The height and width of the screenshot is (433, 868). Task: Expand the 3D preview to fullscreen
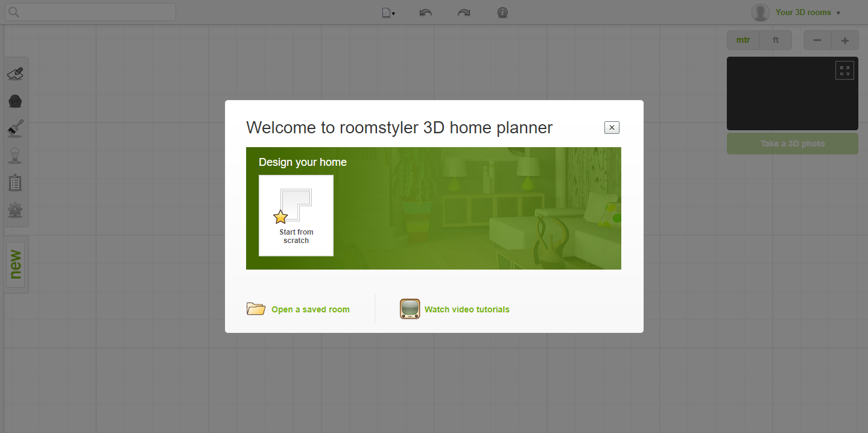pos(844,71)
